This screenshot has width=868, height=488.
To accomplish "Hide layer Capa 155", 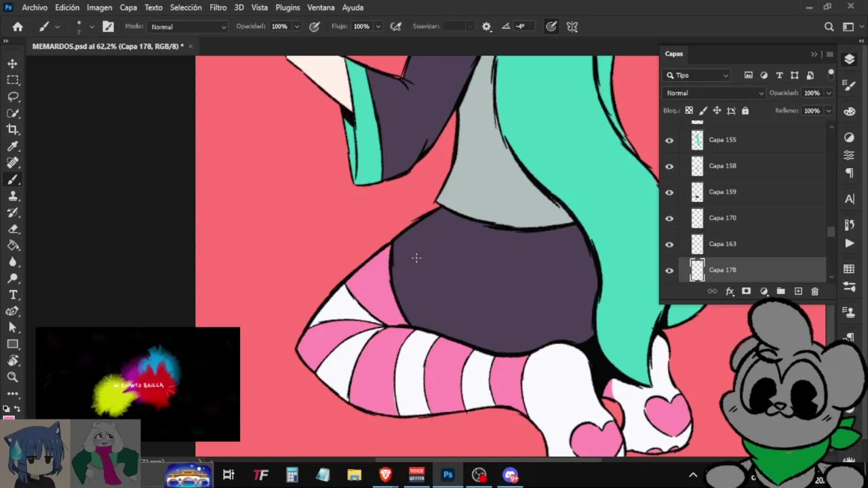I will (669, 140).
